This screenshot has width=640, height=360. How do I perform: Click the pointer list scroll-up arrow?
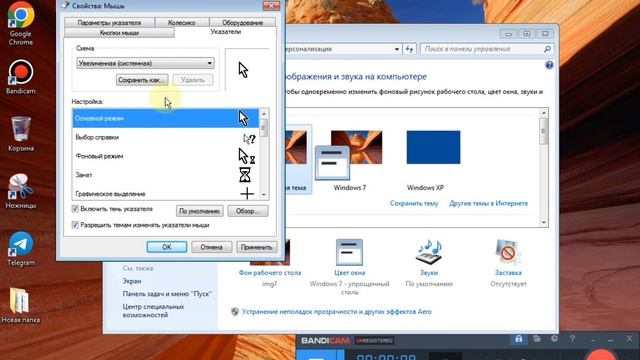[264, 113]
